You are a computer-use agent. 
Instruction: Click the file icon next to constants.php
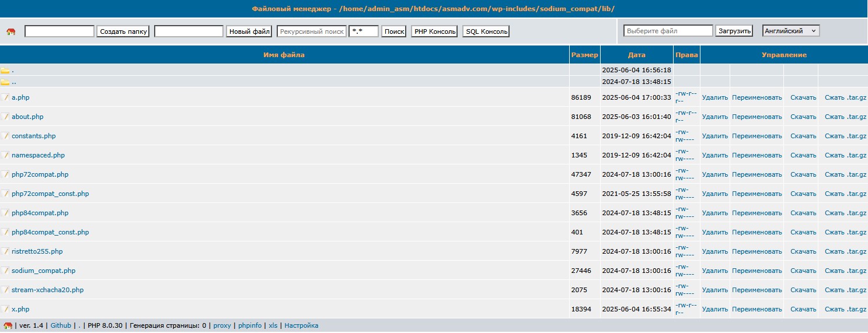pyautogui.click(x=5, y=136)
